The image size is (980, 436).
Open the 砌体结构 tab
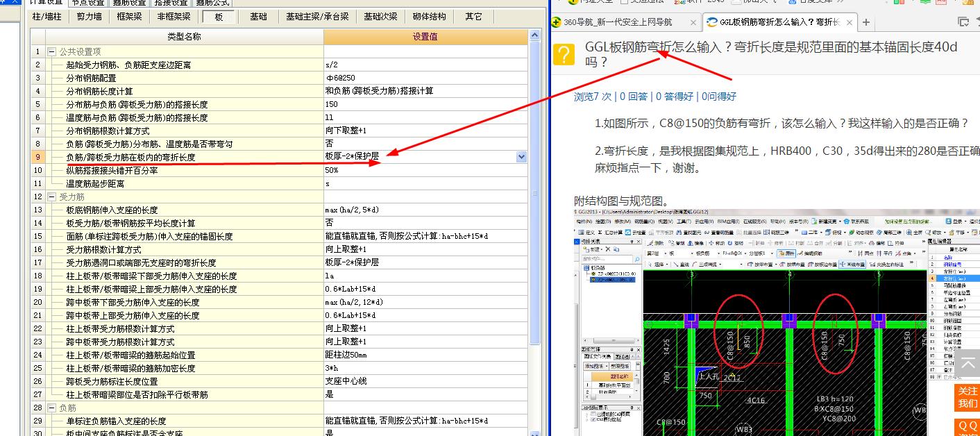coord(429,17)
